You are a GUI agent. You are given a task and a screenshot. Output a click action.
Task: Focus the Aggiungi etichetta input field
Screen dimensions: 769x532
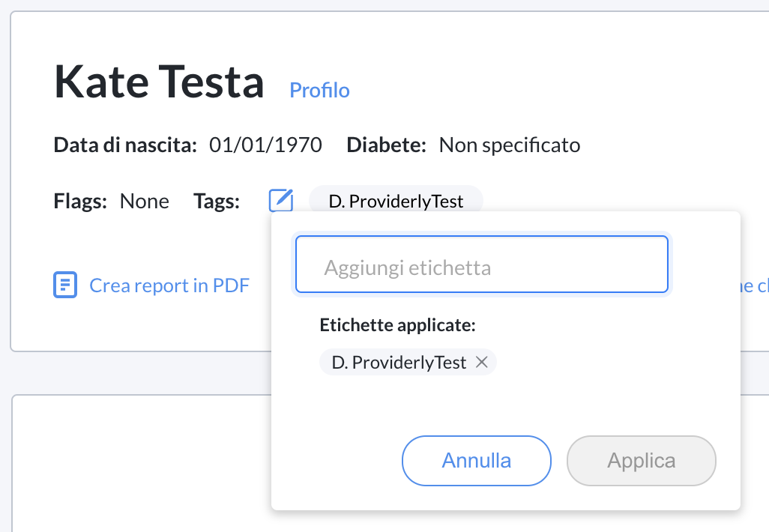pos(482,265)
